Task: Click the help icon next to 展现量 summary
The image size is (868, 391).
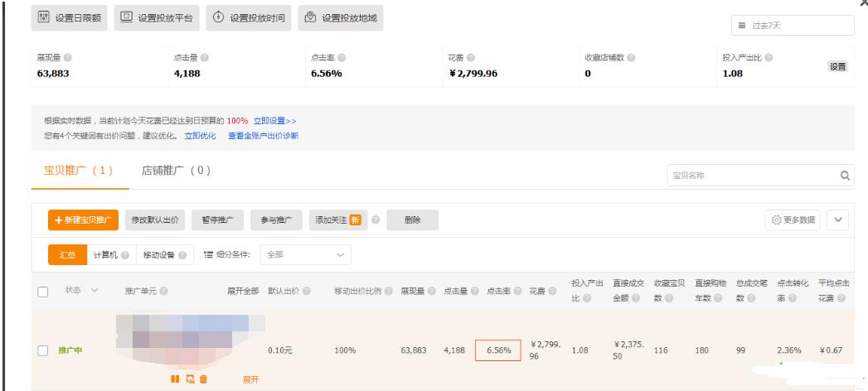Action: [67, 57]
